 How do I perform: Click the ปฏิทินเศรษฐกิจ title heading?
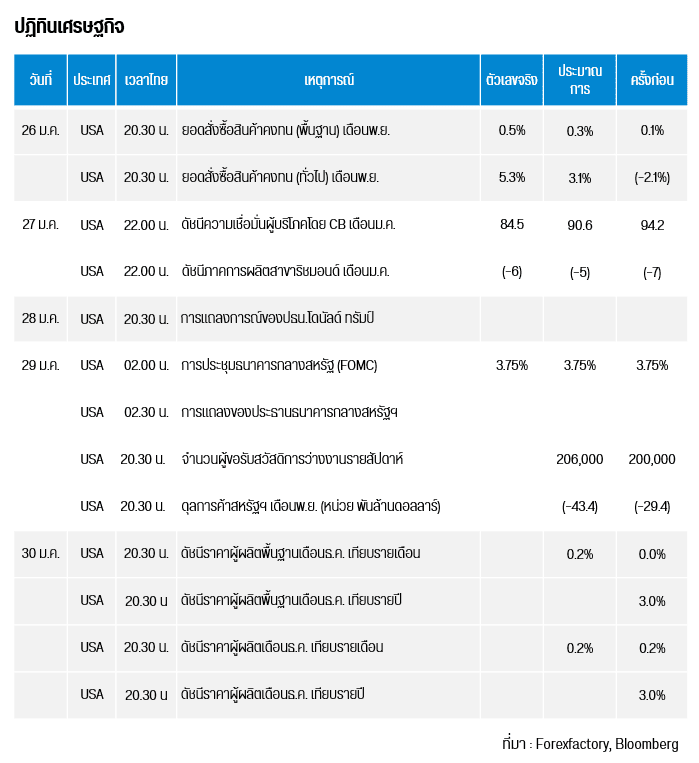[69, 27]
